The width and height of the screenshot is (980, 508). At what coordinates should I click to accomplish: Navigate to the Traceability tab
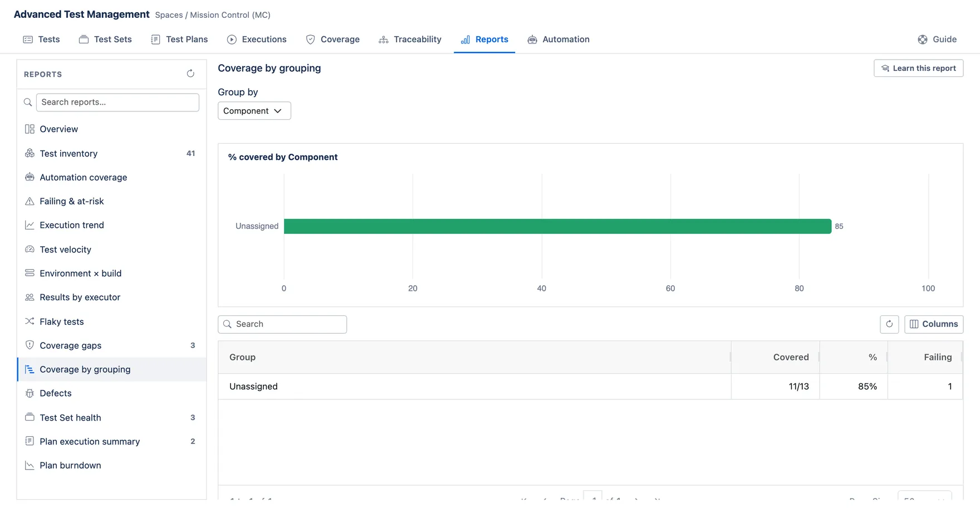[x=410, y=40]
